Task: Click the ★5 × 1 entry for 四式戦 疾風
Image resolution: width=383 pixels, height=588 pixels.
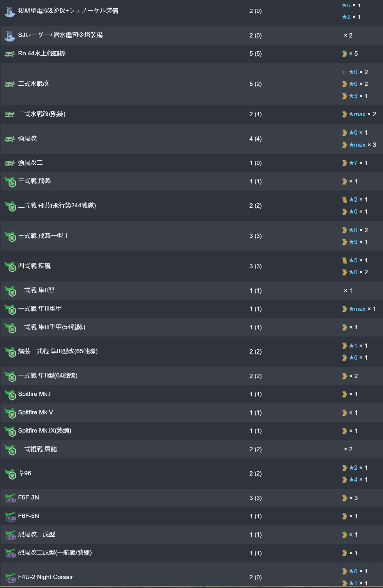Action: (x=358, y=260)
